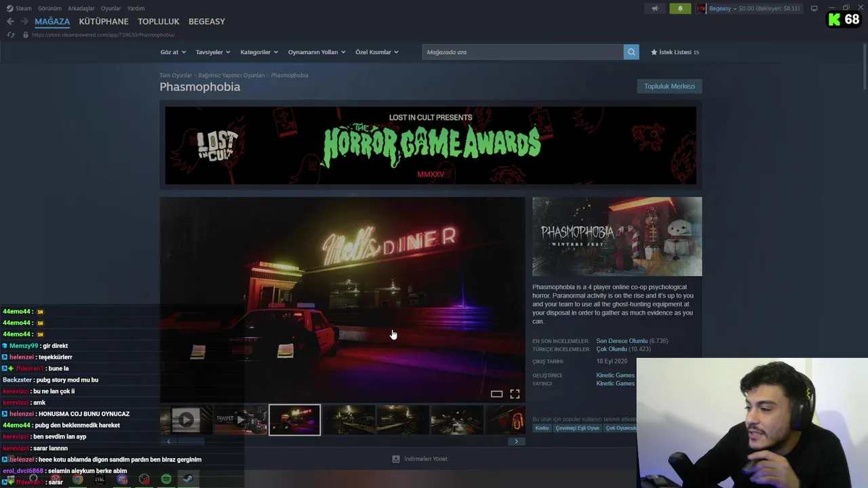
Task: Switch to Big Picture mode icon
Action: (x=814, y=8)
